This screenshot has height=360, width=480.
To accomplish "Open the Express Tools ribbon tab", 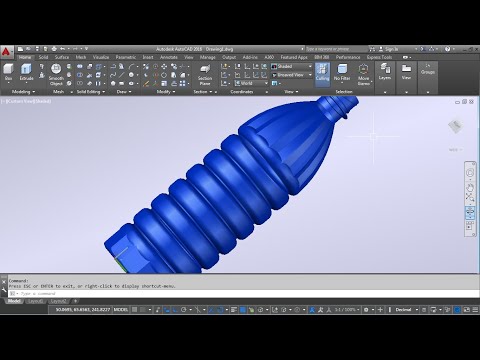I will click(379, 57).
